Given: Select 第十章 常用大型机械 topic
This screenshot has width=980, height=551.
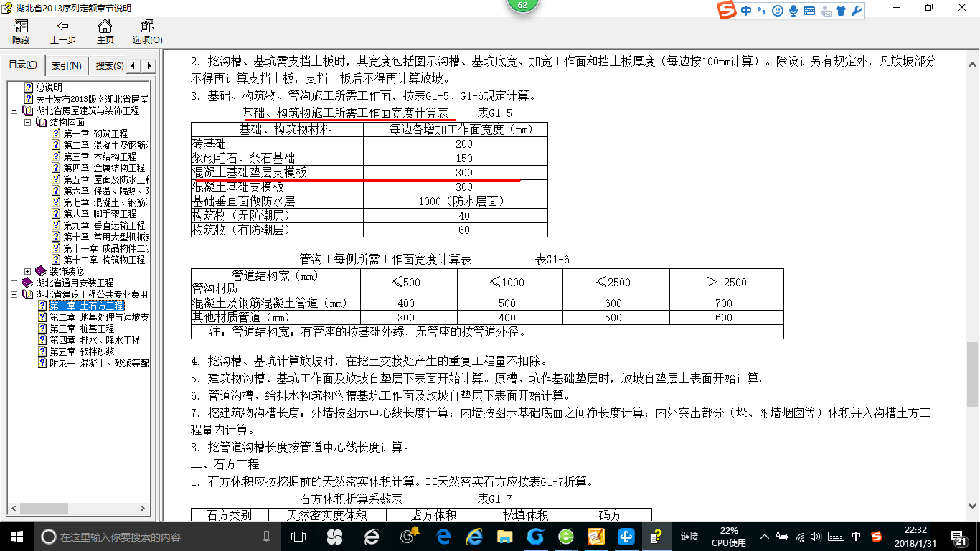Looking at the screenshot, I should pyautogui.click(x=105, y=237).
